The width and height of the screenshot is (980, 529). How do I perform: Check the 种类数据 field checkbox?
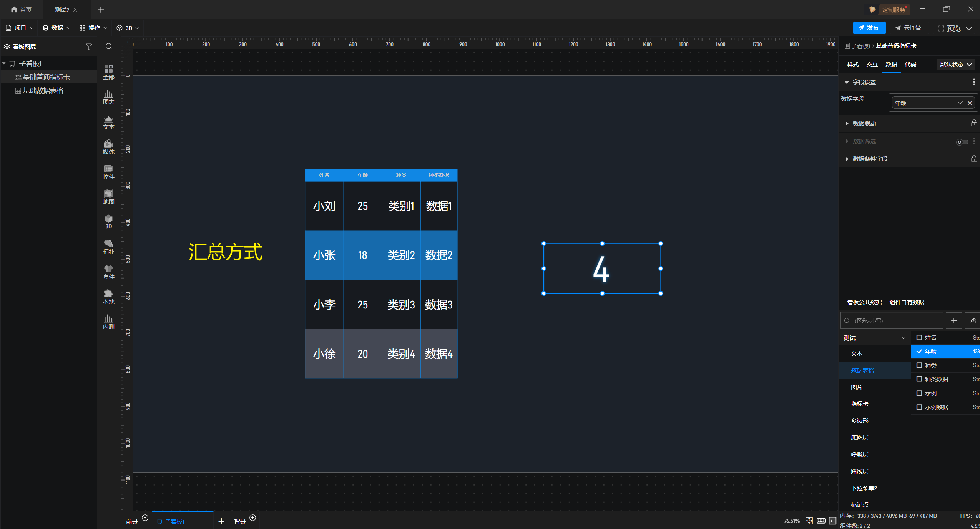[919, 379]
